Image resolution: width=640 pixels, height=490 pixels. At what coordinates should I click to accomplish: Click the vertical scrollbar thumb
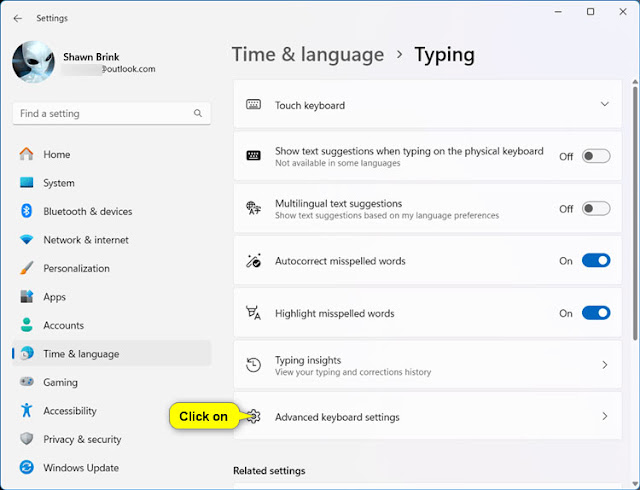(x=635, y=212)
